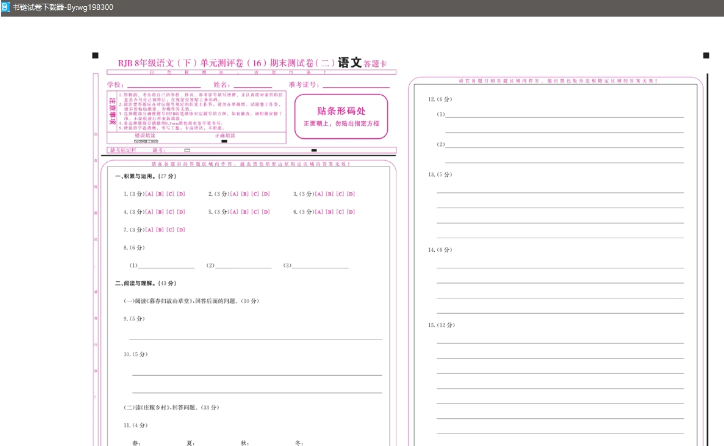This screenshot has width=724, height=446.
Task: Click the black registration mark at page top-left
Action: [95, 55]
